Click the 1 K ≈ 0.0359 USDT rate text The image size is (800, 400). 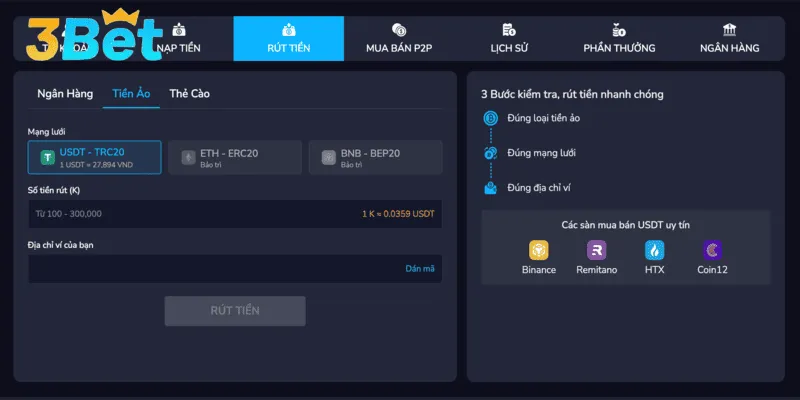pyautogui.click(x=398, y=214)
